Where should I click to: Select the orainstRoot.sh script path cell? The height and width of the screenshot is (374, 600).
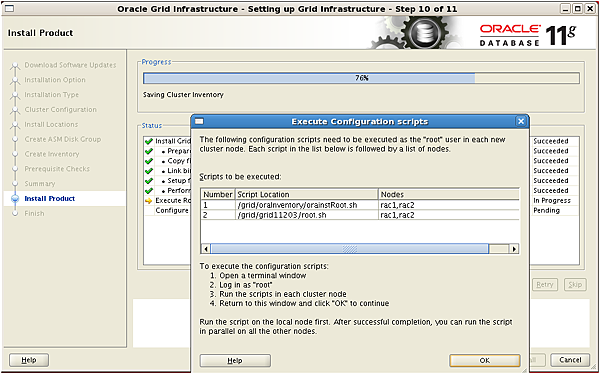(307, 205)
